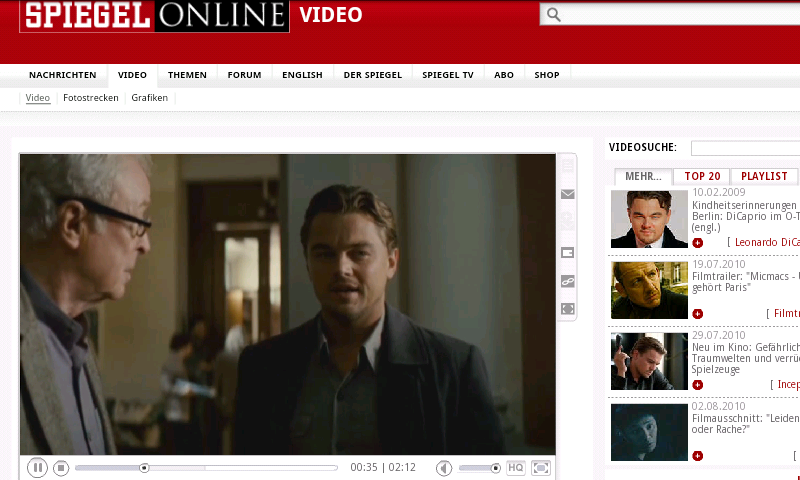Image resolution: width=800 pixels, height=480 pixels.
Task: Open the 'Leiden oder Rache' Filmausschnitt thumbnail
Action: coord(649,433)
